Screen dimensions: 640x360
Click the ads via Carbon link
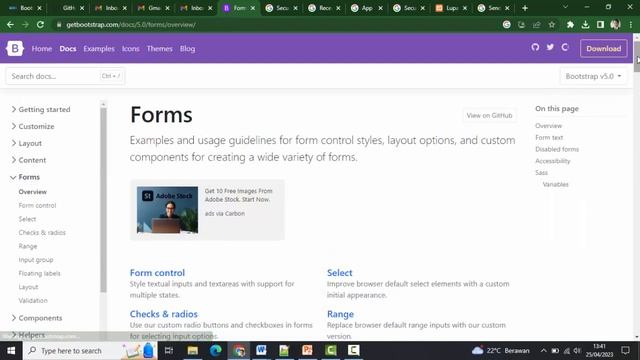pyautogui.click(x=224, y=213)
